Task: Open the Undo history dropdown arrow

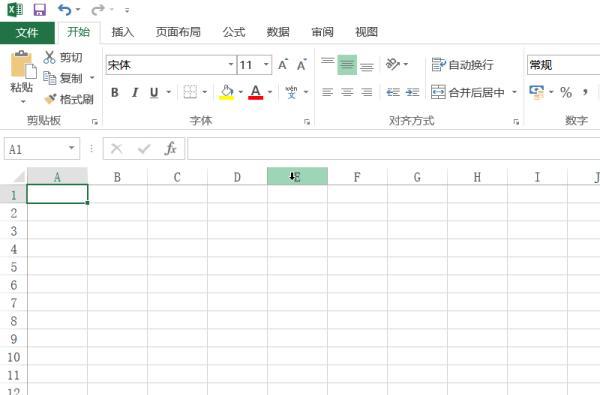Action: point(78,10)
